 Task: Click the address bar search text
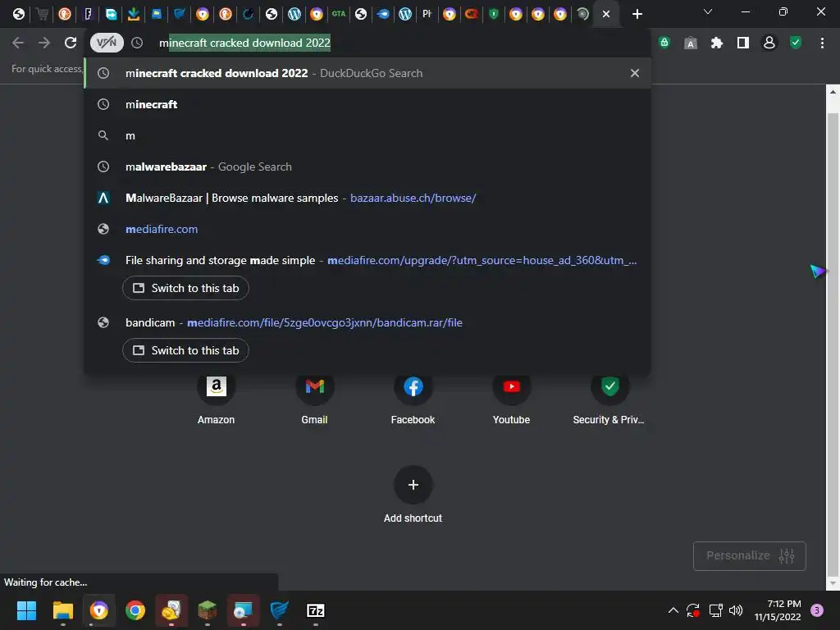[x=244, y=43]
